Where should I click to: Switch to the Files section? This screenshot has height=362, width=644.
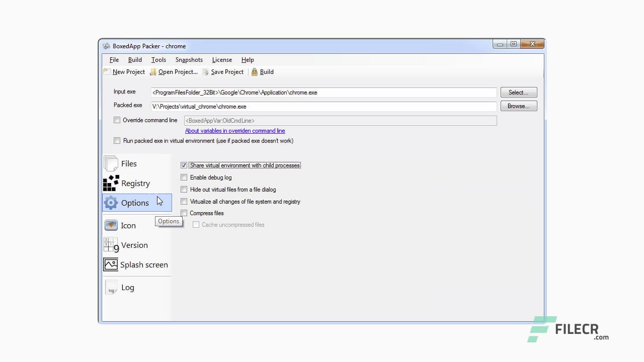point(129,163)
